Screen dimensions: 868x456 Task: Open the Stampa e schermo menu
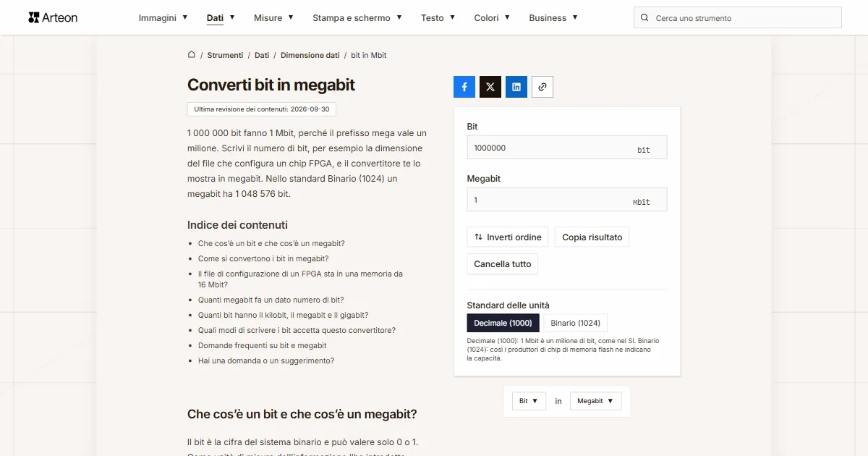tap(357, 17)
